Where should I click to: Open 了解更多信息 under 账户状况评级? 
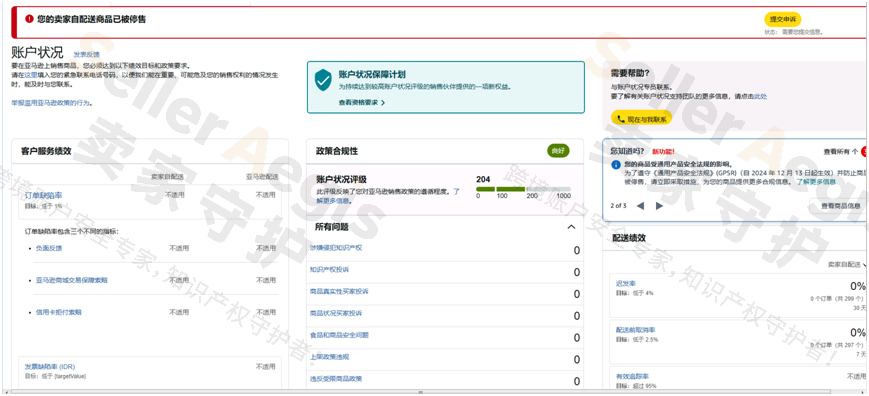[x=389, y=196]
